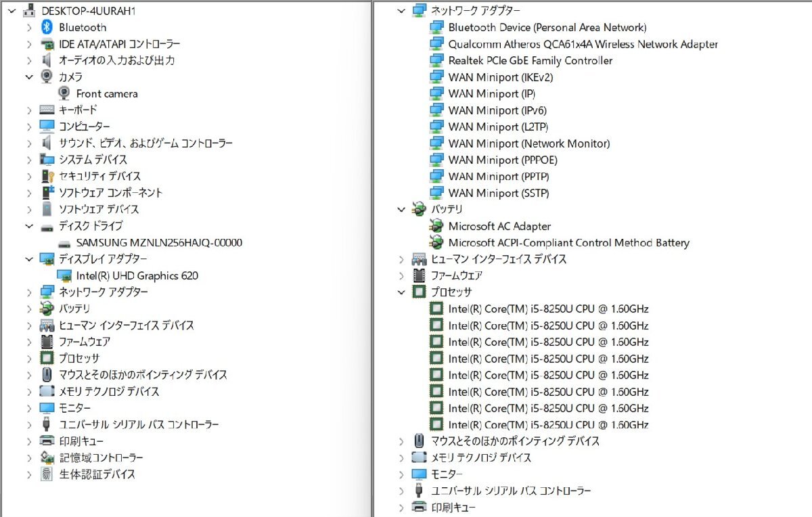The height and width of the screenshot is (517, 812).
Task: Select left pane ヒューマン インターフェイス デバイス
Action: tap(127, 325)
